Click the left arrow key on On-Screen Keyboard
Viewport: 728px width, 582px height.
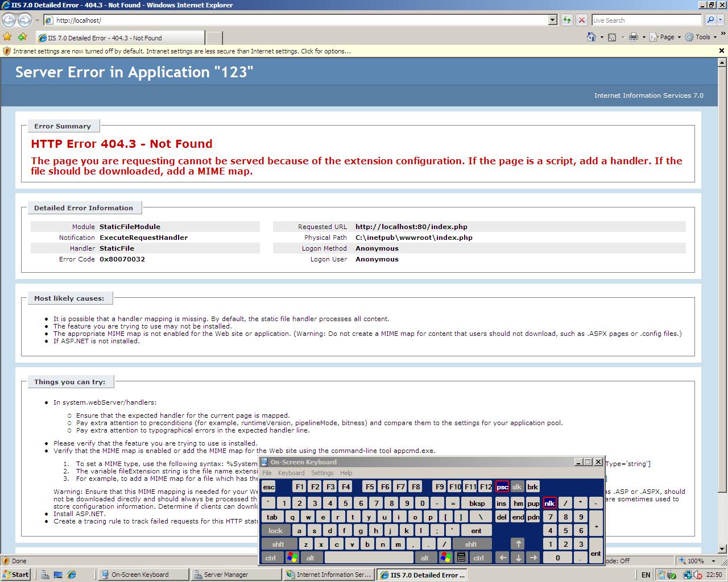[503, 558]
